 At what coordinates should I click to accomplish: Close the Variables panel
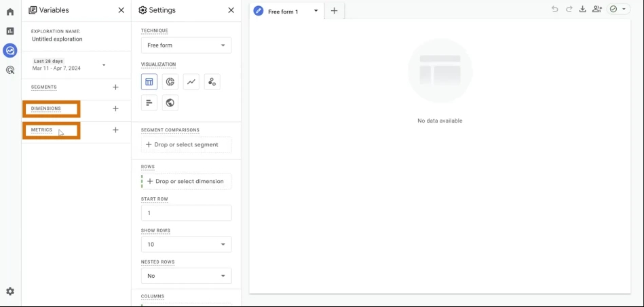pos(121,10)
